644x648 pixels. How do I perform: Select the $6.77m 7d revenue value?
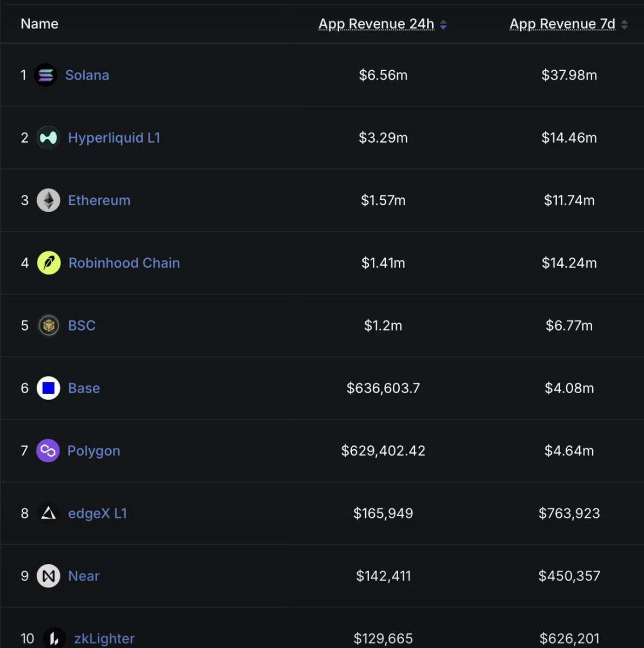pyautogui.click(x=569, y=326)
